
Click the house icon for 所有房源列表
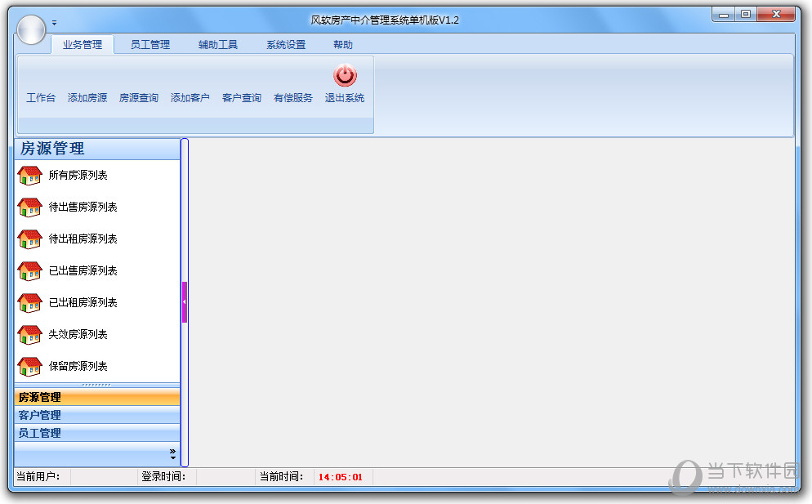(x=29, y=176)
